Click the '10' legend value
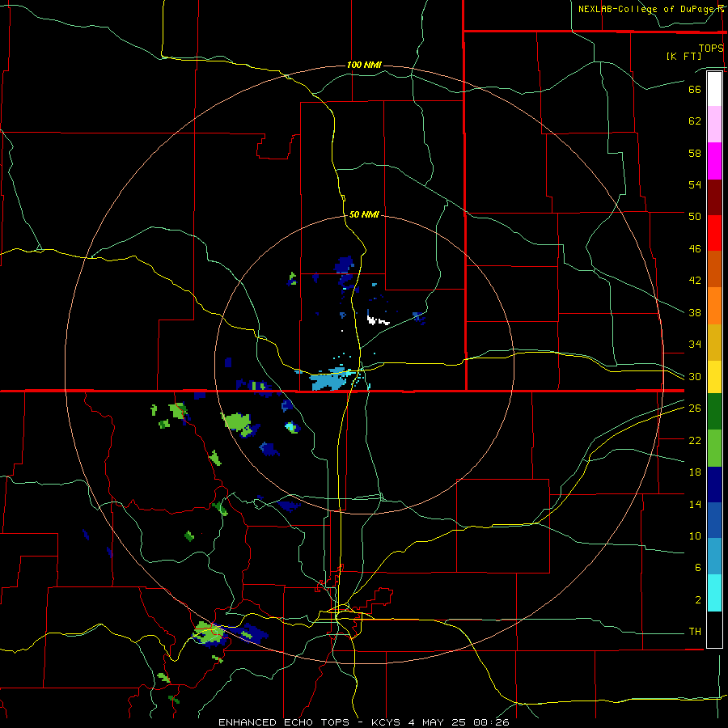 (x=695, y=536)
